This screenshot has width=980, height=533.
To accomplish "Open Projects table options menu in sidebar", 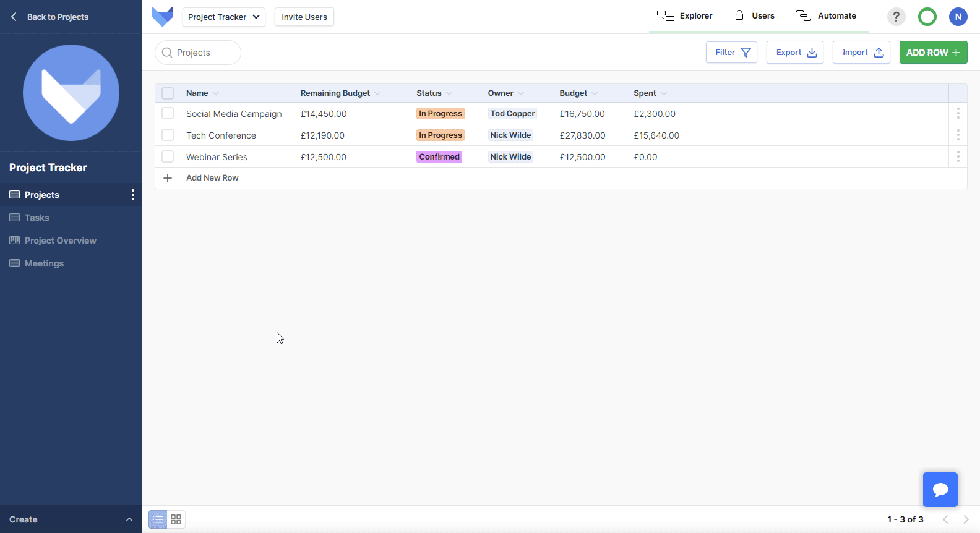I will [x=132, y=195].
